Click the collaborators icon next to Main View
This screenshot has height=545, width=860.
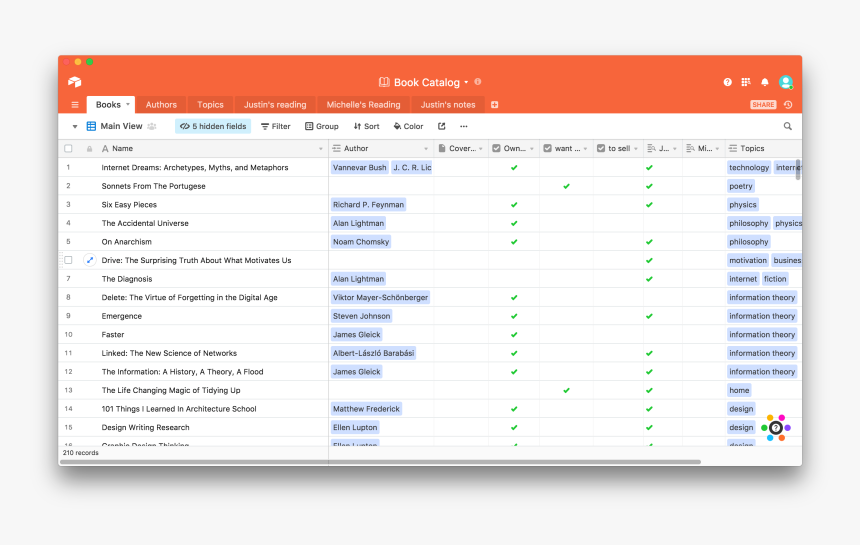pyautogui.click(x=152, y=126)
